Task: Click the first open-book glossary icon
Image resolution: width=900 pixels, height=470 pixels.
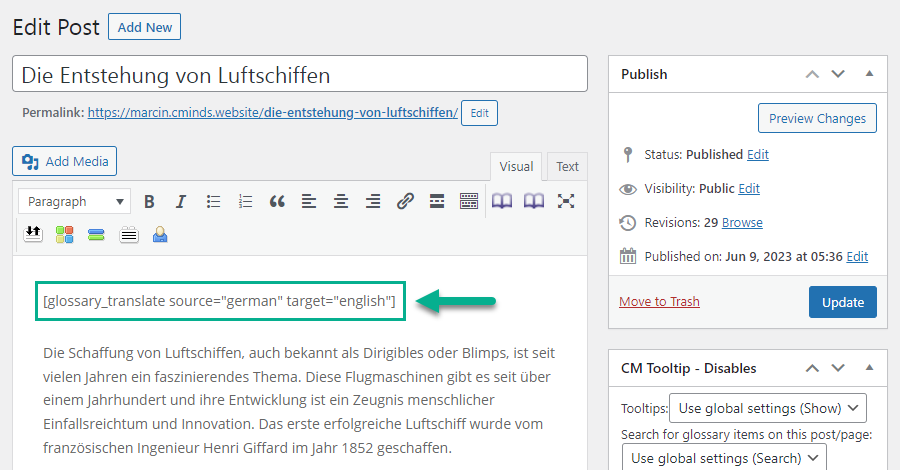Action: 502,201
